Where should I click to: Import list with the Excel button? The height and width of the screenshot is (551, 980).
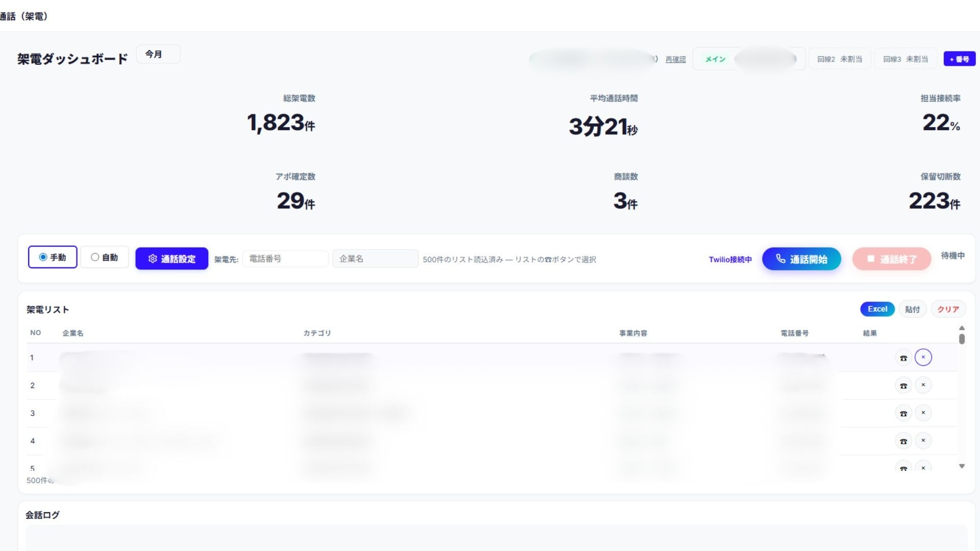pyautogui.click(x=877, y=309)
